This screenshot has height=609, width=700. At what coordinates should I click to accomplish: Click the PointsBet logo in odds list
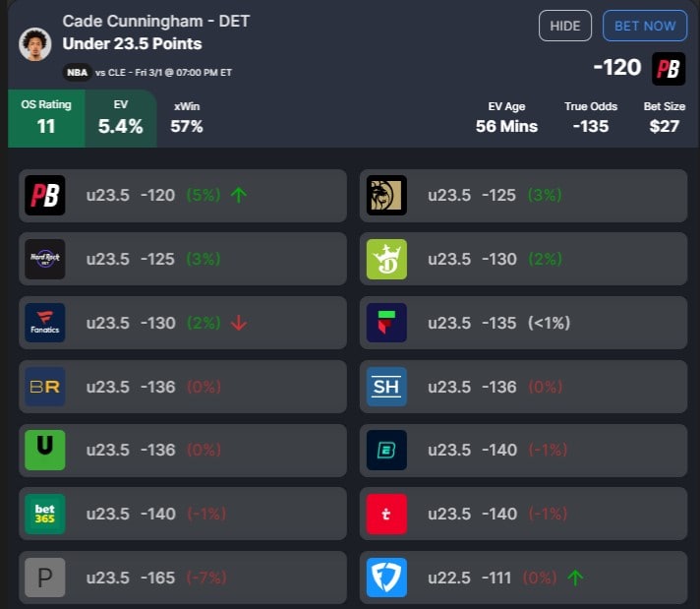(x=45, y=195)
